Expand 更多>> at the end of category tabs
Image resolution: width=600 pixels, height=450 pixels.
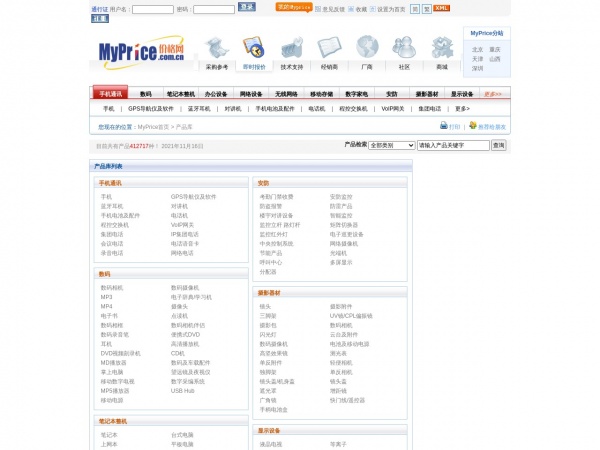coord(493,94)
